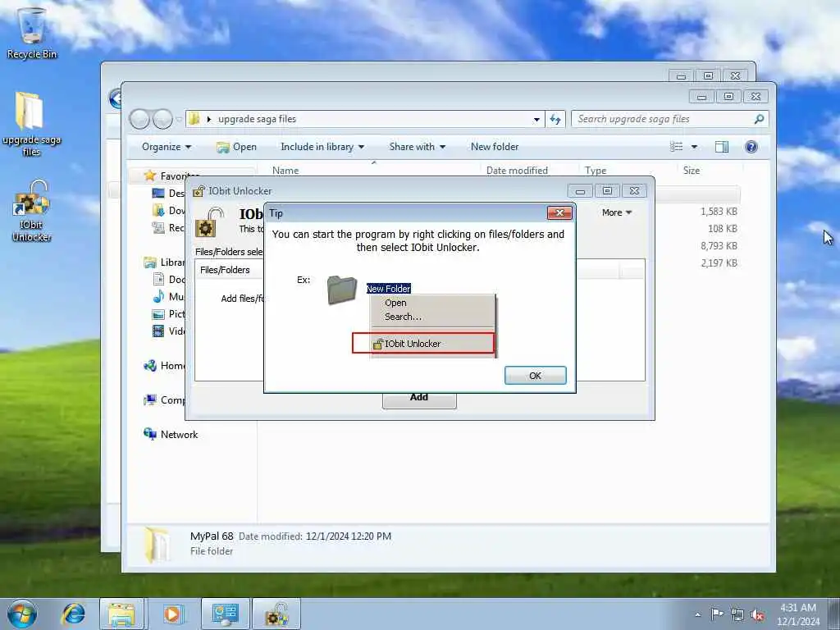
Task: Click the change view icon
Action: tap(677, 147)
